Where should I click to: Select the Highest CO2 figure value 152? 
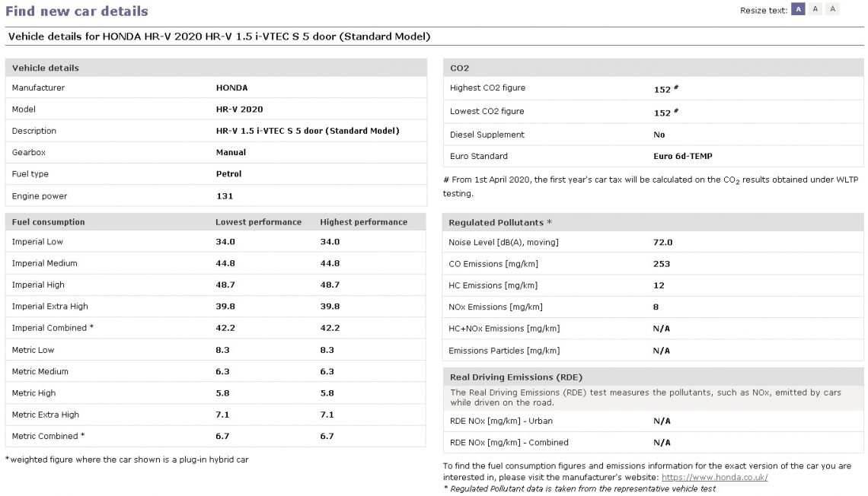pos(662,89)
